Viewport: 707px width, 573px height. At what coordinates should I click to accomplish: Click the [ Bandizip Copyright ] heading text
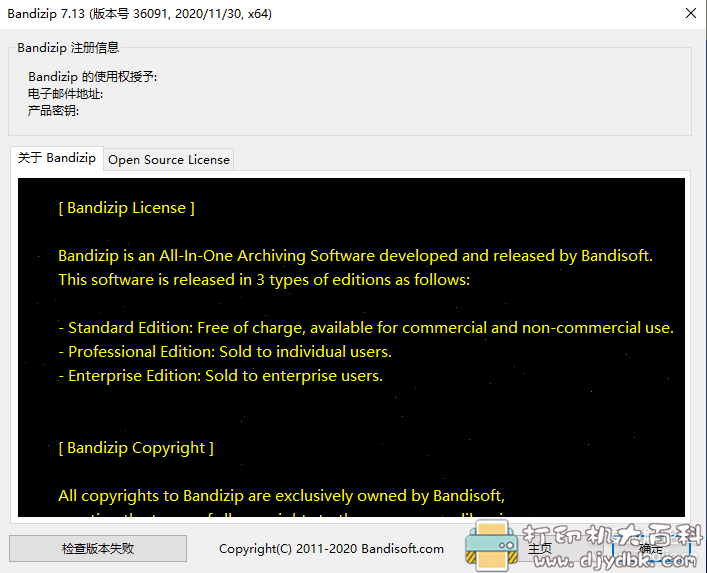(136, 448)
